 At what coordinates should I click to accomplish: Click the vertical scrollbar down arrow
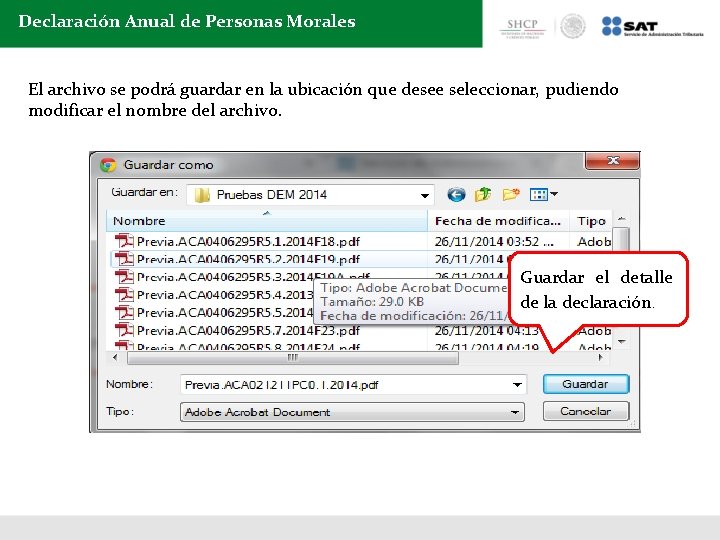(622, 341)
